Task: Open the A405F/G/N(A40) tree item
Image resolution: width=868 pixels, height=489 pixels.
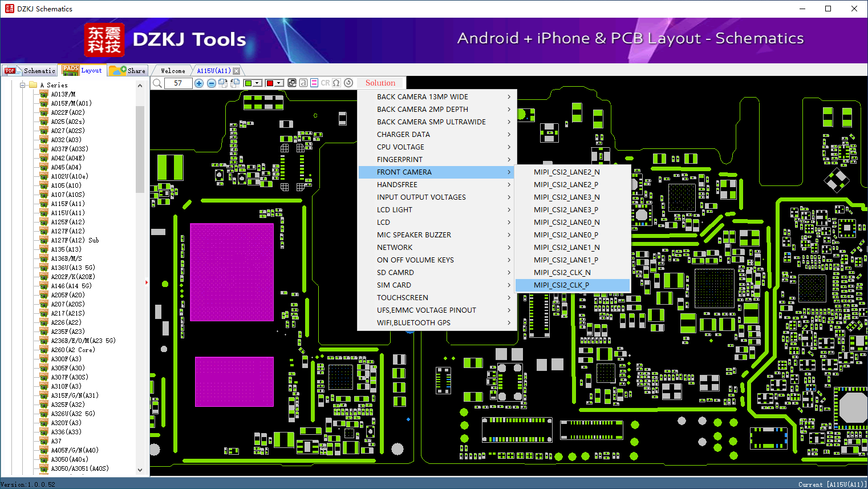Action: pyautogui.click(x=75, y=450)
